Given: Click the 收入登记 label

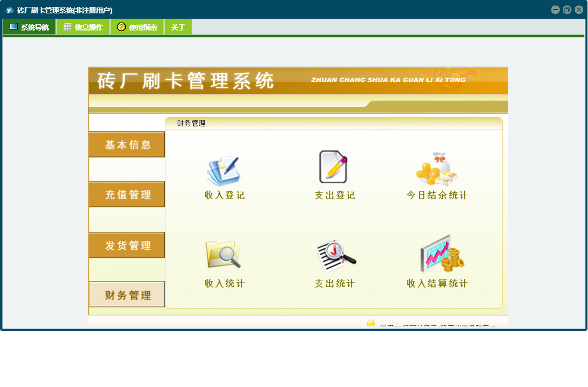Looking at the screenshot, I should (x=225, y=195).
